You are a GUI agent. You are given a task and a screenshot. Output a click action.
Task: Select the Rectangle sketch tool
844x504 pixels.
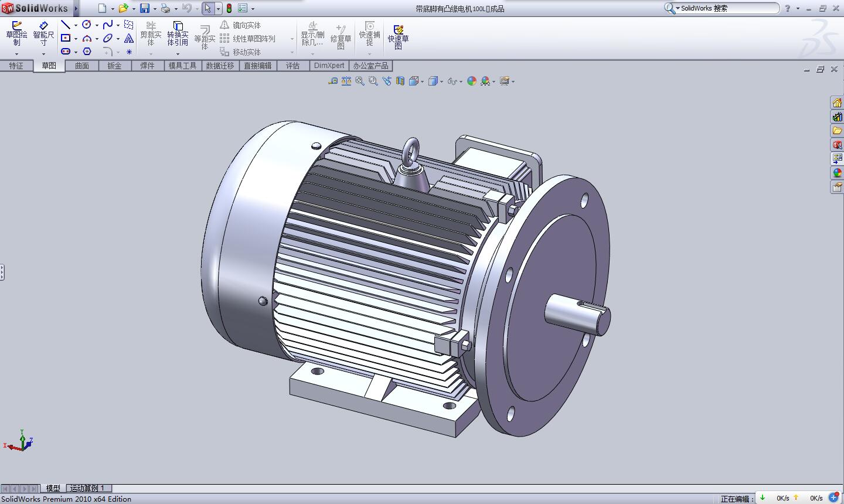[66, 38]
